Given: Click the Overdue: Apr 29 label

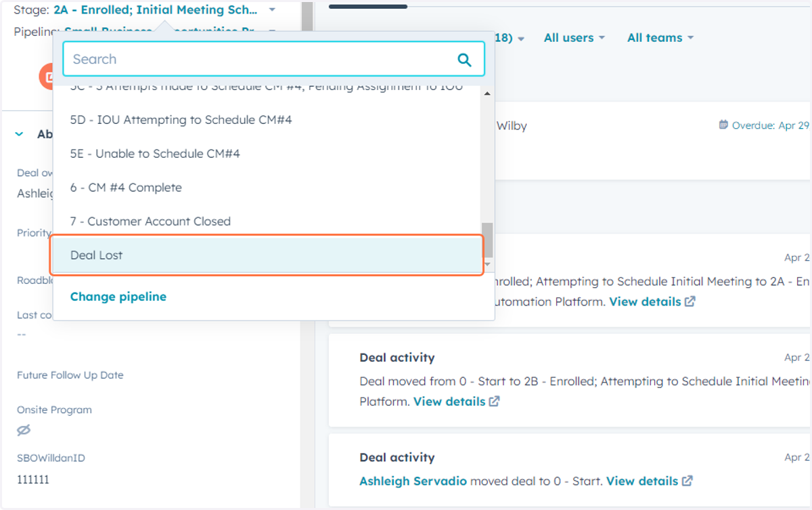Looking at the screenshot, I should [771, 125].
